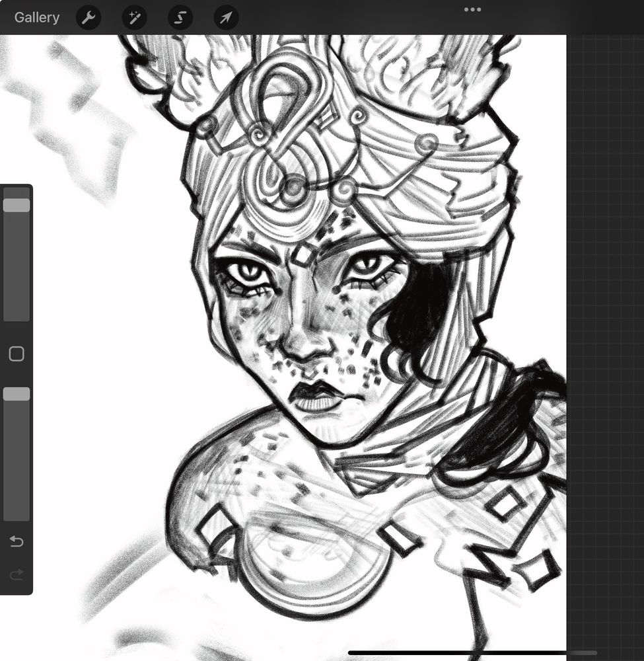Click the brush size slider handle
Screen dimensions: 644x661
click(x=17, y=206)
